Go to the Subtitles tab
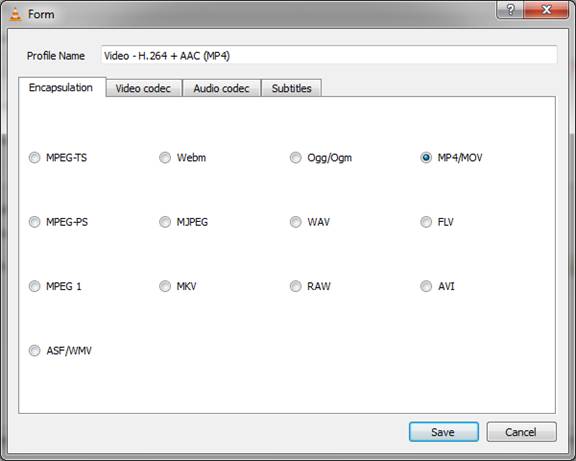Image resolution: width=576 pixels, height=461 pixels. click(291, 88)
